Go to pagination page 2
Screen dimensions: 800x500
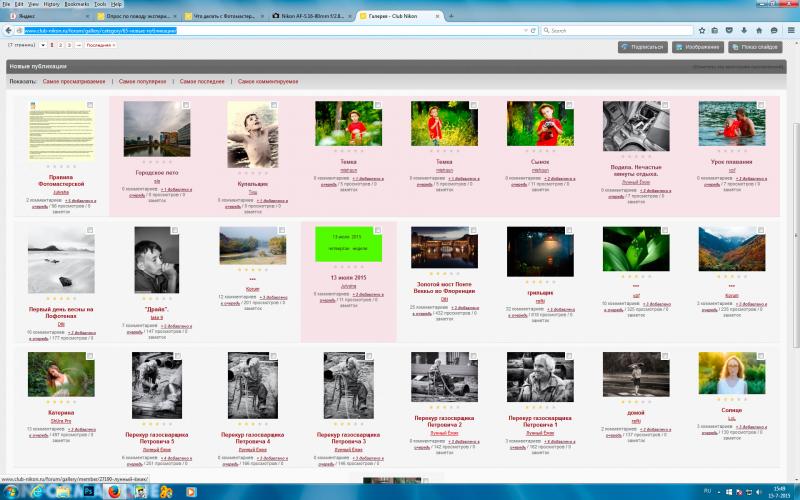click(60, 45)
